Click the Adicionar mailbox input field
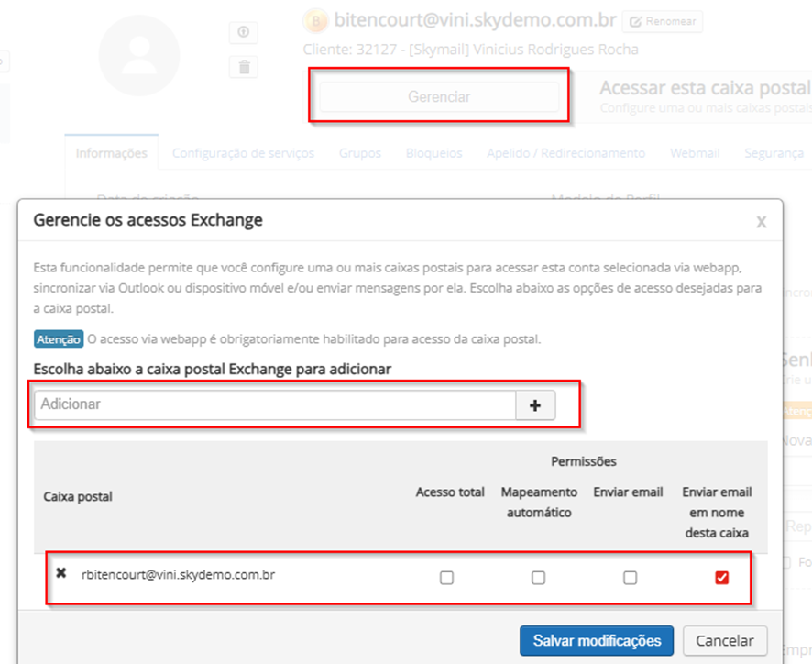812x664 pixels. click(x=275, y=405)
